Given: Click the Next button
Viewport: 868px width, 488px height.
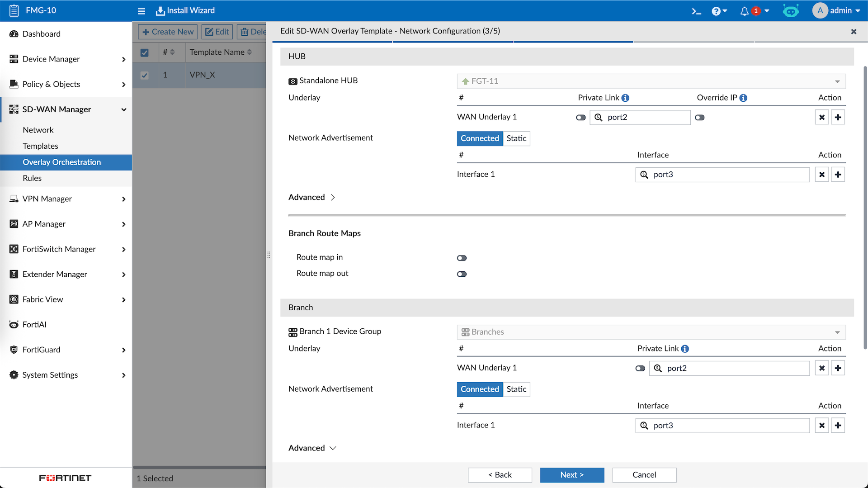Looking at the screenshot, I should click(x=572, y=475).
